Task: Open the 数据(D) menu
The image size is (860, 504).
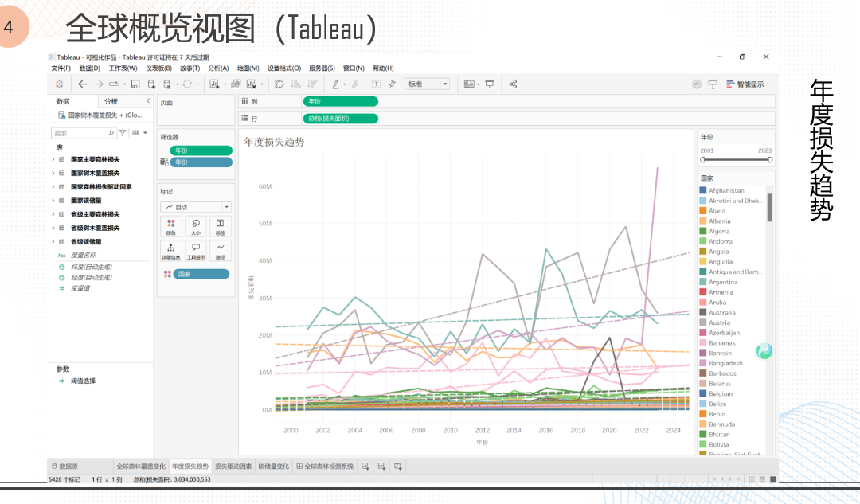Action: click(x=89, y=68)
